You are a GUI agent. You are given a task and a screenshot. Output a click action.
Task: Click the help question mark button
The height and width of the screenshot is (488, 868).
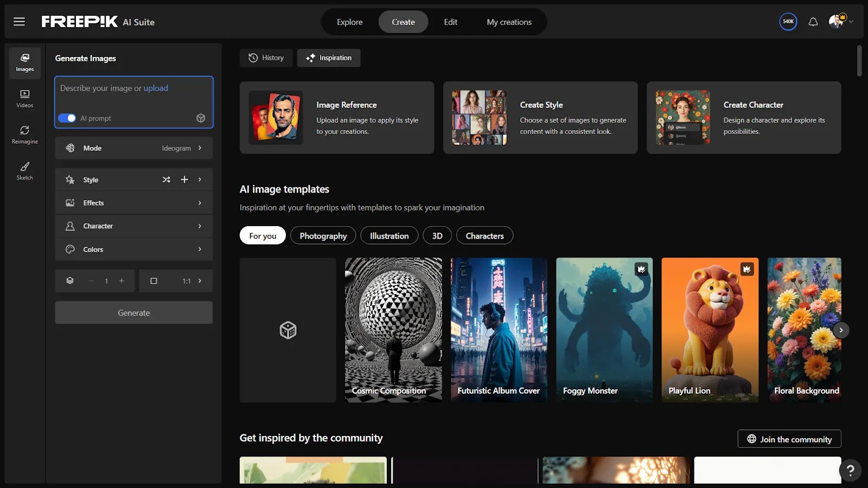pyautogui.click(x=850, y=470)
